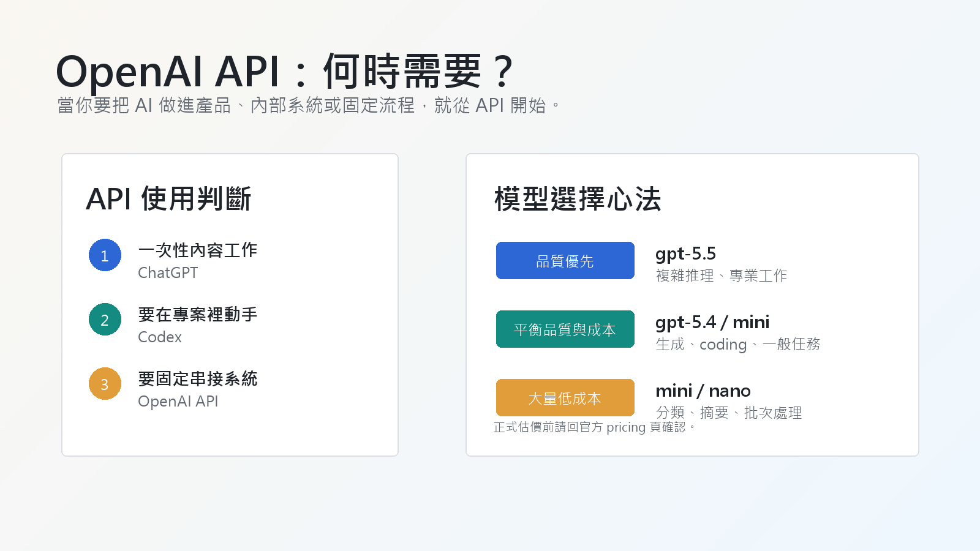Image resolution: width=980 pixels, height=551 pixels.
Task: Click the blue number 1 circle badge
Action: 105,255
